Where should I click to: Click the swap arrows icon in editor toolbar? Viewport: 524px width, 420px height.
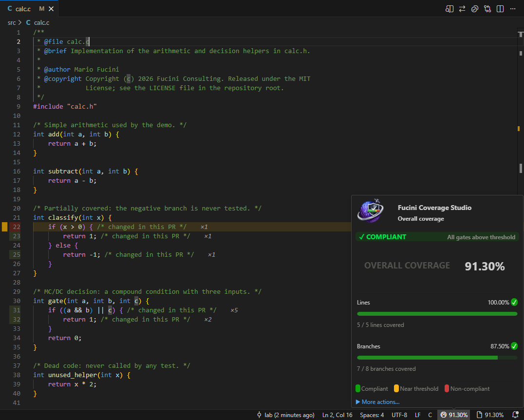click(462, 9)
